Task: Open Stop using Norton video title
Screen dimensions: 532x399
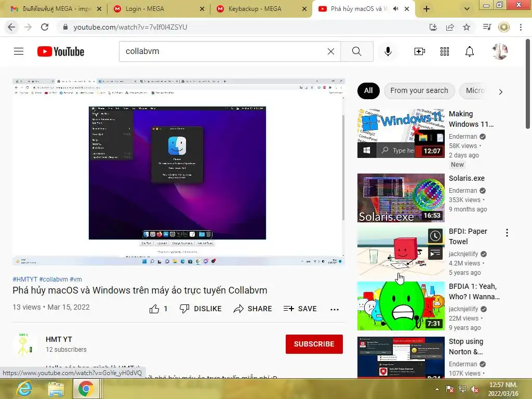Action: 466,347
